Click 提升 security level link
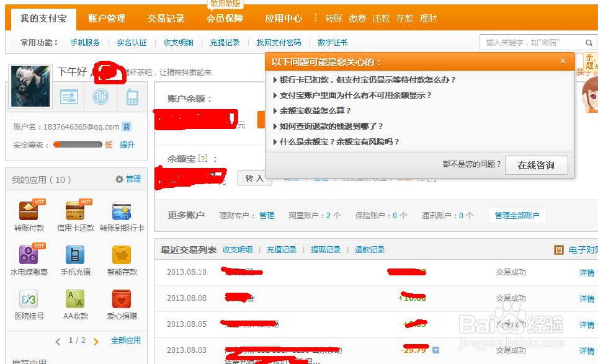 127,145
